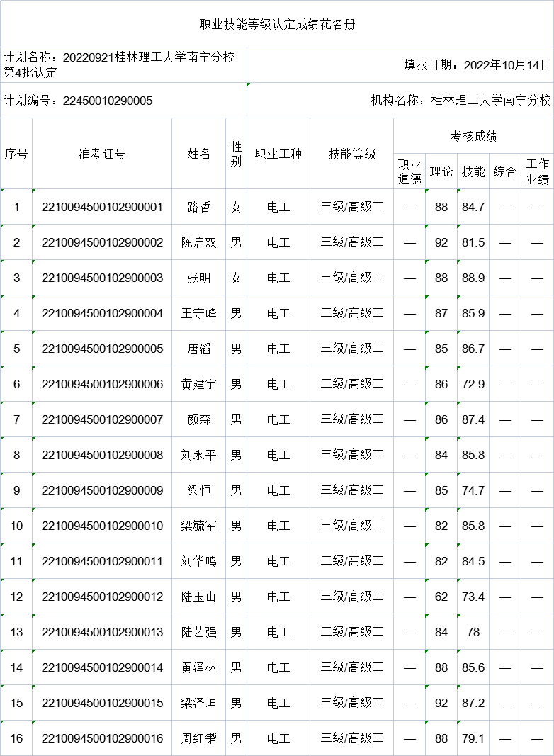Select the name cell 陈启双
This screenshot has width=554, height=756.
tap(198, 242)
